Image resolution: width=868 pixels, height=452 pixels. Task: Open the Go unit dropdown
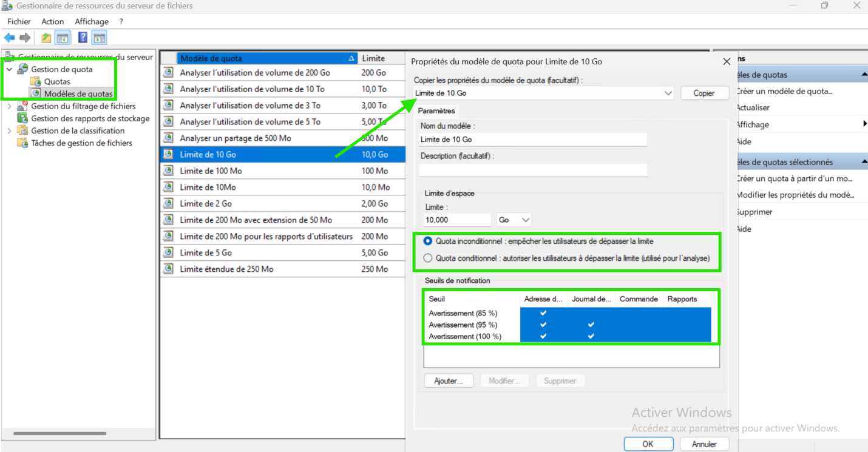click(x=514, y=220)
